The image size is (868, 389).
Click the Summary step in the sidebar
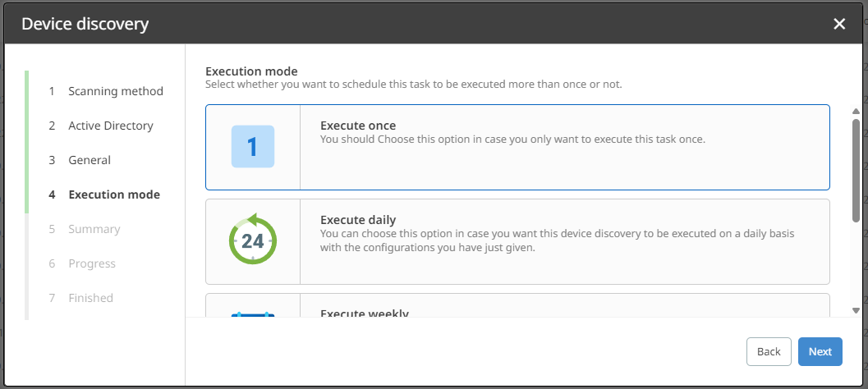click(x=94, y=229)
